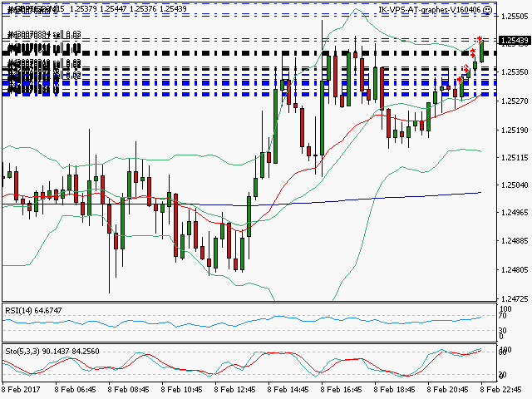The width and height of the screenshot is (532, 399).
Task: Click the IK-VPS-AT-graphes-V160406 expert name
Action: tap(430, 10)
